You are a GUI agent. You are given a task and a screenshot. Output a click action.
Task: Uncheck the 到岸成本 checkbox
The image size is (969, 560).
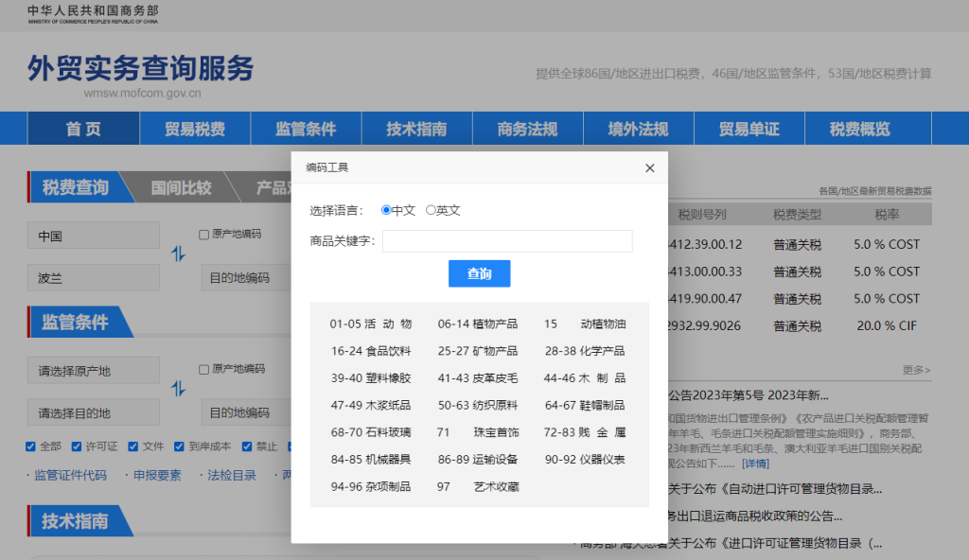click(x=179, y=446)
